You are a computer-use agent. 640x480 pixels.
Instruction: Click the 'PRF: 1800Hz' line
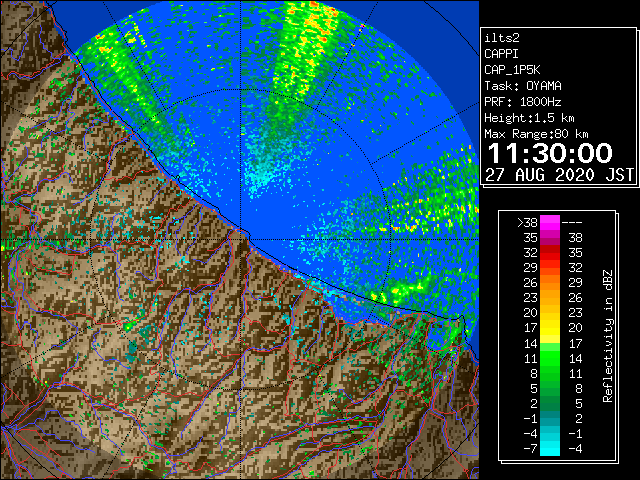[523, 102]
